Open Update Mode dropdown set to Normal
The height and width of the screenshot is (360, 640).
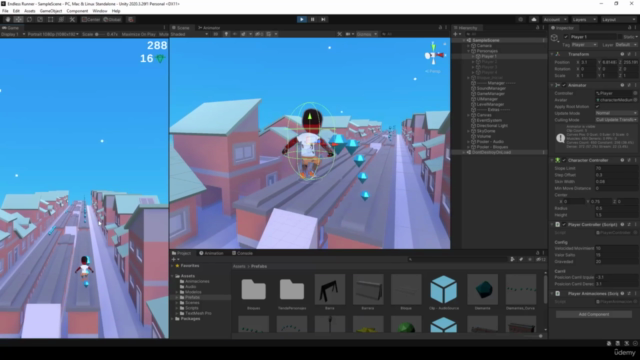(x=616, y=113)
